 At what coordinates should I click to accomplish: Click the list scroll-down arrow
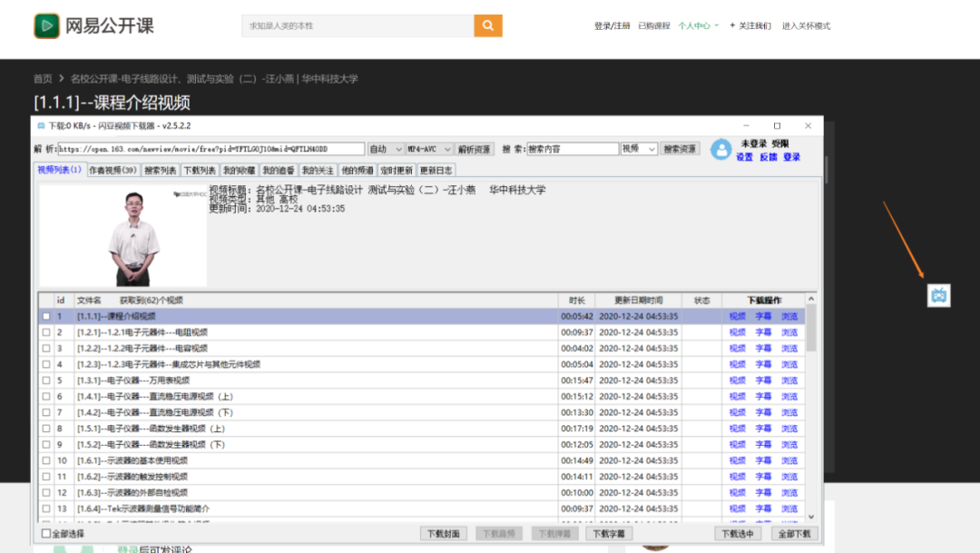[x=811, y=517]
